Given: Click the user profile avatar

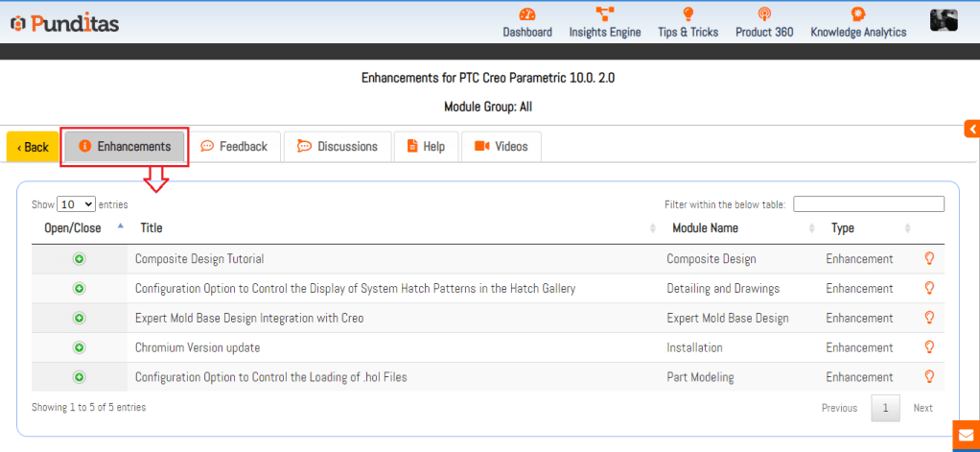Looking at the screenshot, I should (944, 20).
